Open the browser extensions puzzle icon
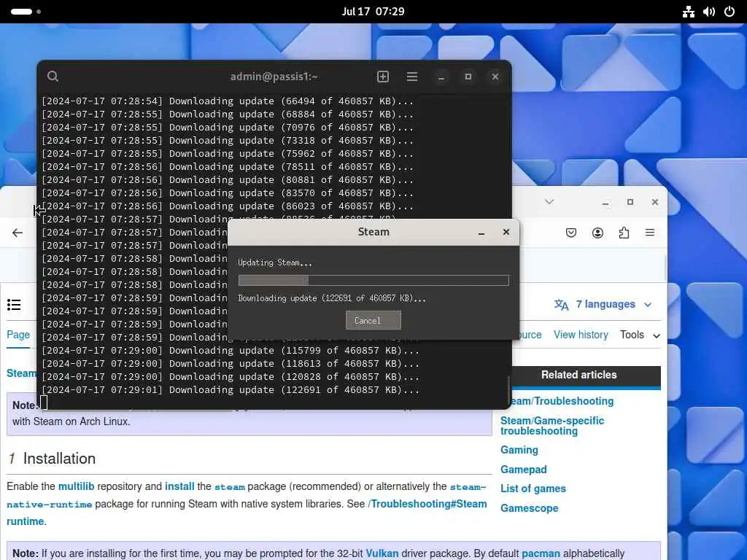Image resolution: width=747 pixels, height=560 pixels. (x=624, y=233)
